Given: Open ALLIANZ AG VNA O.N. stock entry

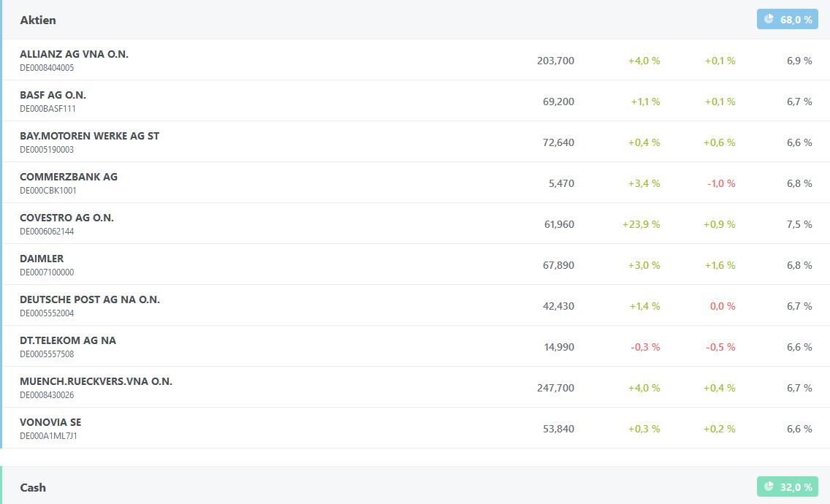Looking at the screenshot, I should pyautogui.click(x=74, y=54).
